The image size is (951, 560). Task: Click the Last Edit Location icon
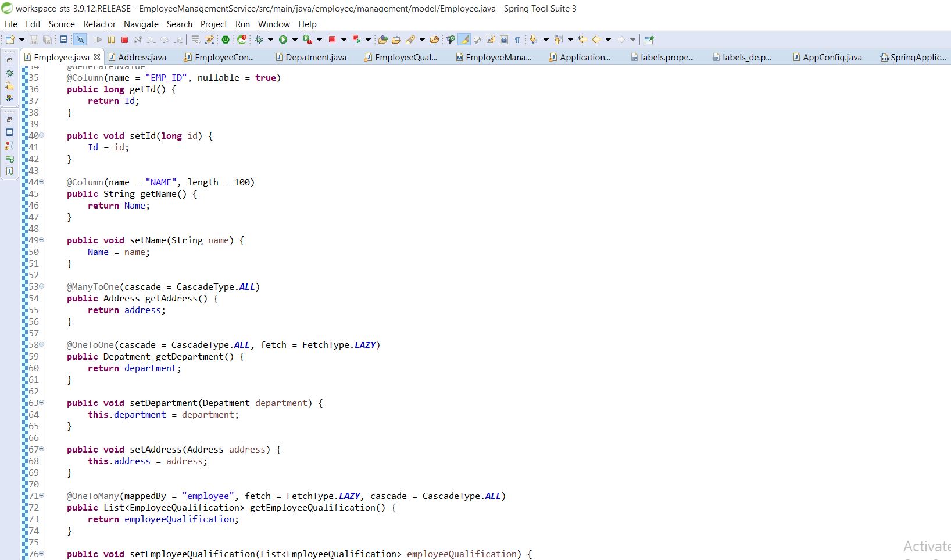[582, 40]
